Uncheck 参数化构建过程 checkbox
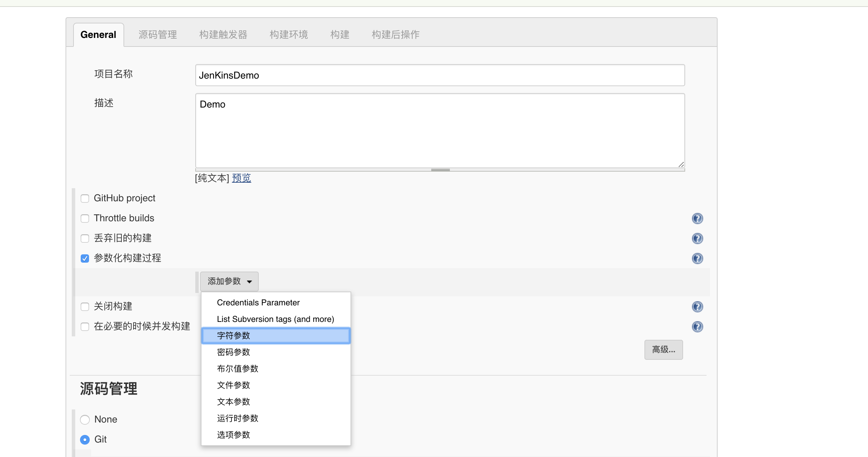The width and height of the screenshot is (868, 457). tap(85, 258)
